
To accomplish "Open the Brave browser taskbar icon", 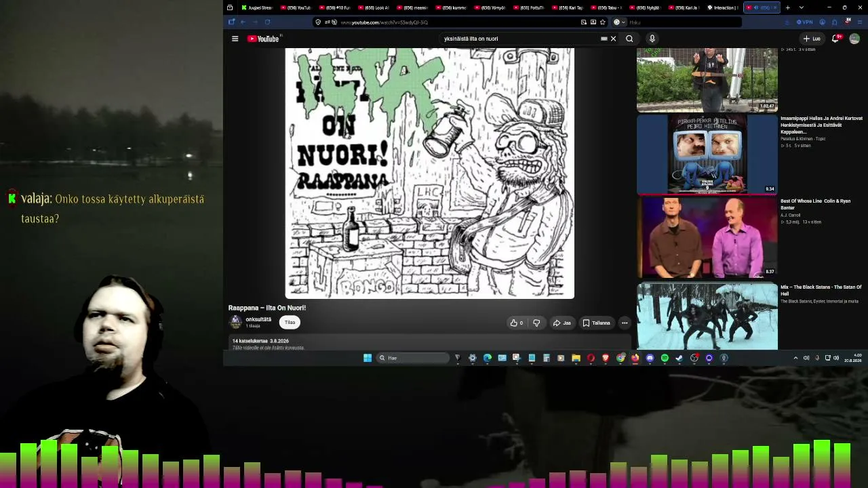I will [x=606, y=358].
